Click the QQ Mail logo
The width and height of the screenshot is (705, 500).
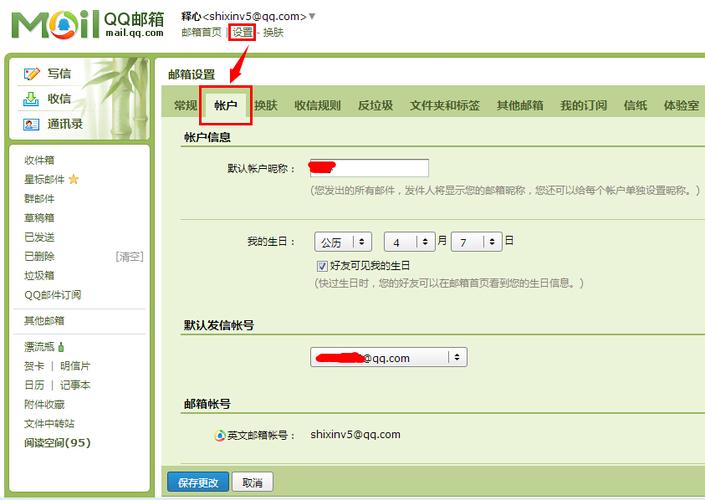tap(88, 24)
